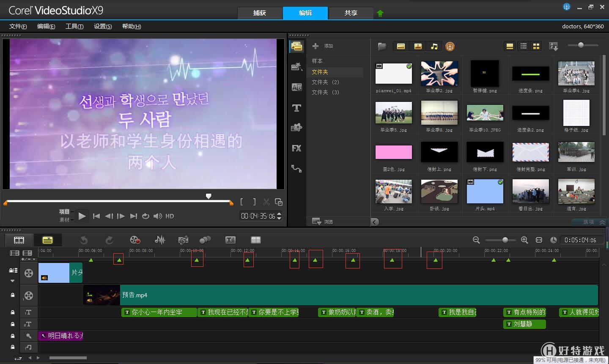The height and width of the screenshot is (364, 609).
Task: Toggle photo files filter in library
Action: (x=418, y=46)
